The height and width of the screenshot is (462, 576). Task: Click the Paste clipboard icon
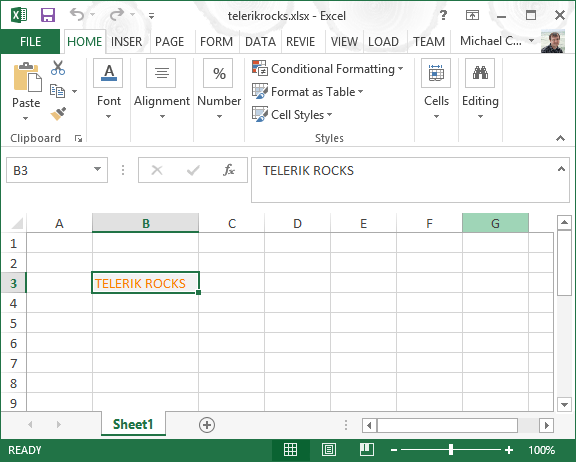click(27, 77)
